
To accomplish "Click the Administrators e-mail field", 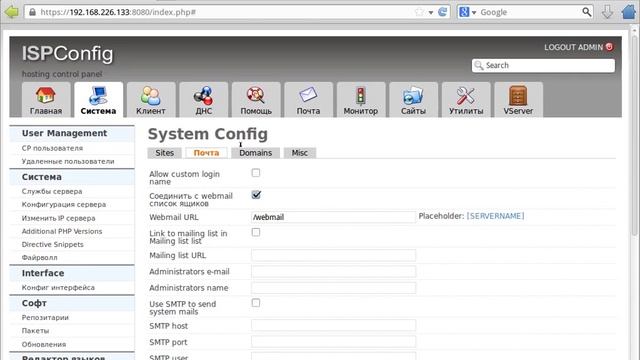I will (333, 271).
